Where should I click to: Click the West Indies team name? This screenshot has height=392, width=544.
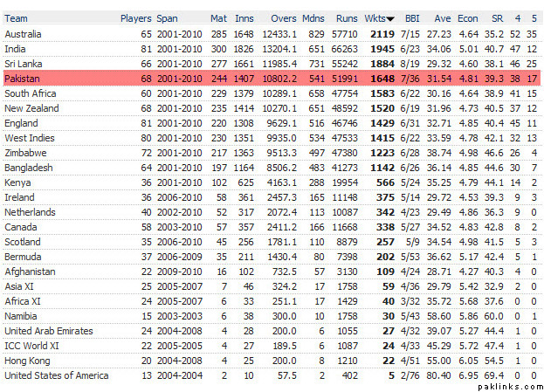tap(29, 137)
